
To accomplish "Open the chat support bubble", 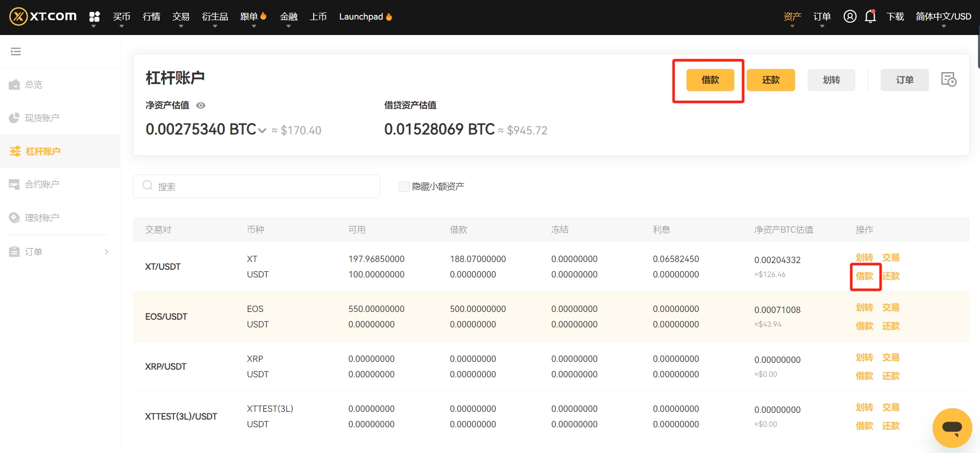I will tap(952, 428).
